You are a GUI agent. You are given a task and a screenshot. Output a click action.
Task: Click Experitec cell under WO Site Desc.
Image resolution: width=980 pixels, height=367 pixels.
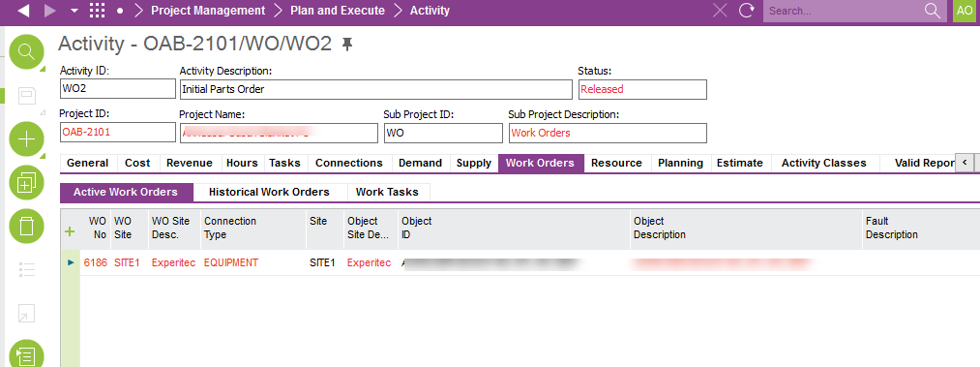click(x=174, y=263)
